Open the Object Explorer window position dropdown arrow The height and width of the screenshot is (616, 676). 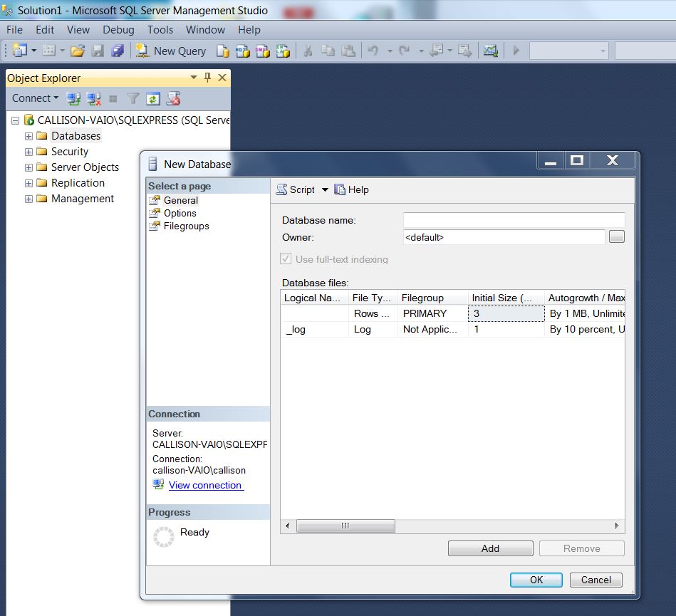click(x=194, y=78)
